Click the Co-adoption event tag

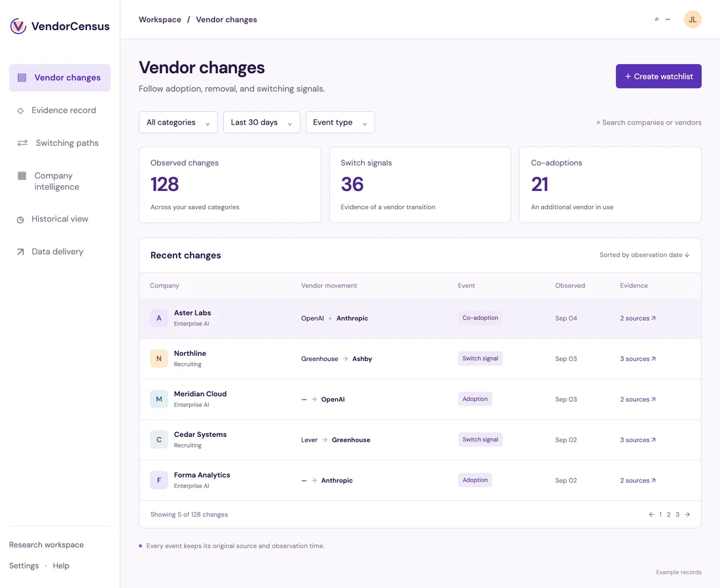tap(480, 318)
